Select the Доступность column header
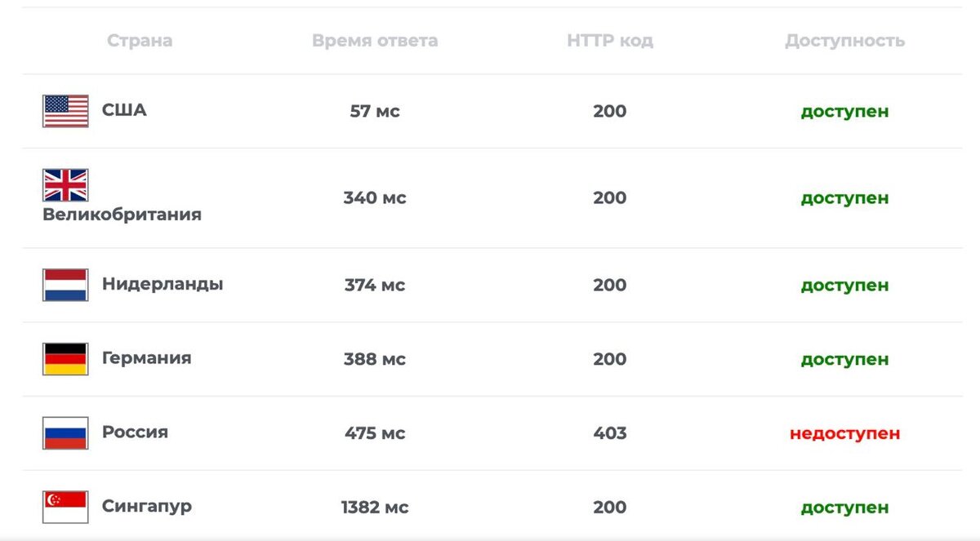Viewport: 980px width, 541px height. coord(845,41)
